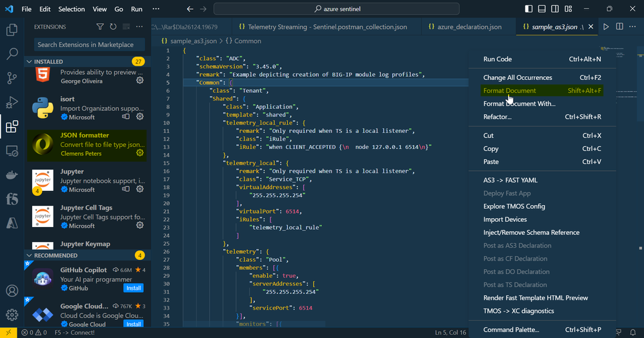Toggle the secondary side bar layout
Viewport: 644px width, 338px height.
(555, 9)
